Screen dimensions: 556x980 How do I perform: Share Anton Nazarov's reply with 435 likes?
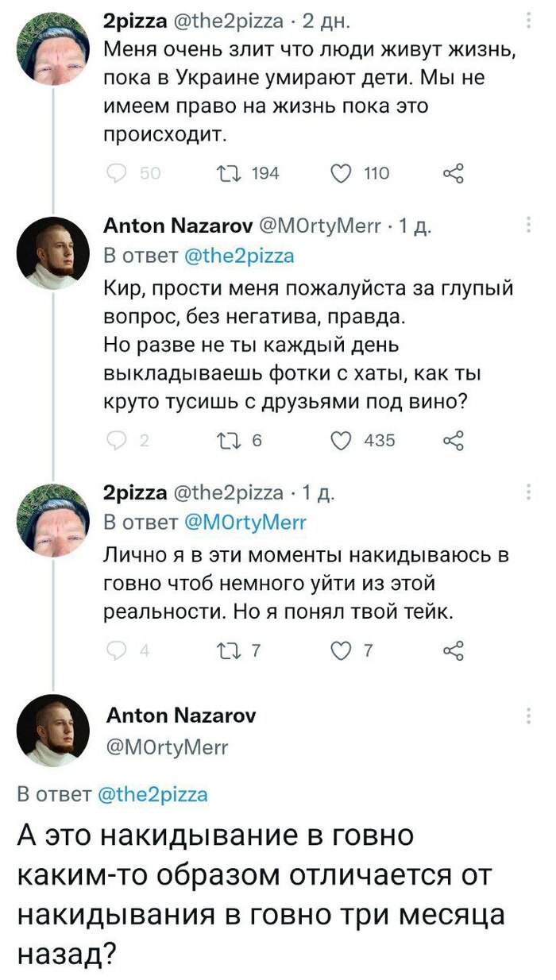454,440
